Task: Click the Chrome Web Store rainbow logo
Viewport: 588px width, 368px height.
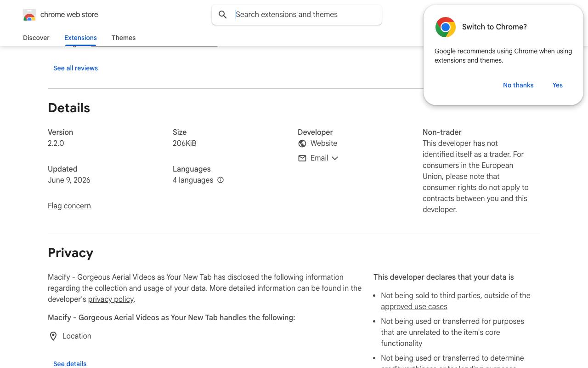Action: pyautogui.click(x=29, y=15)
